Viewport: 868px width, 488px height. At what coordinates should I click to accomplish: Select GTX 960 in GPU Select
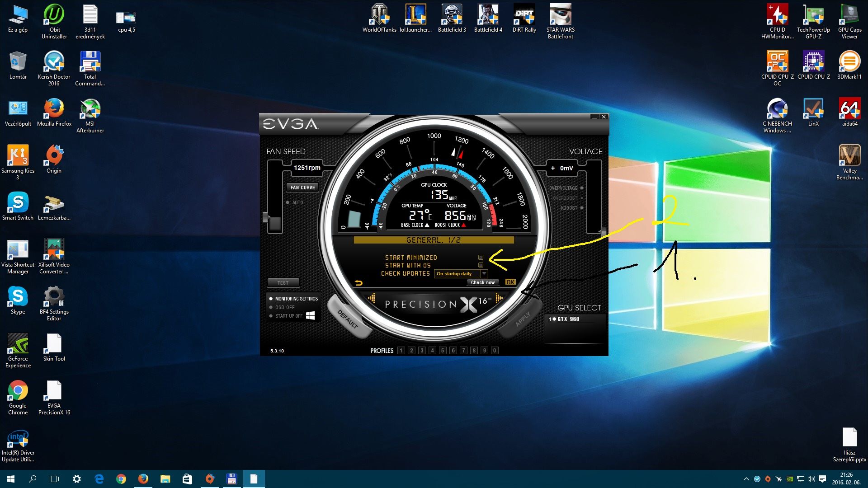point(565,319)
